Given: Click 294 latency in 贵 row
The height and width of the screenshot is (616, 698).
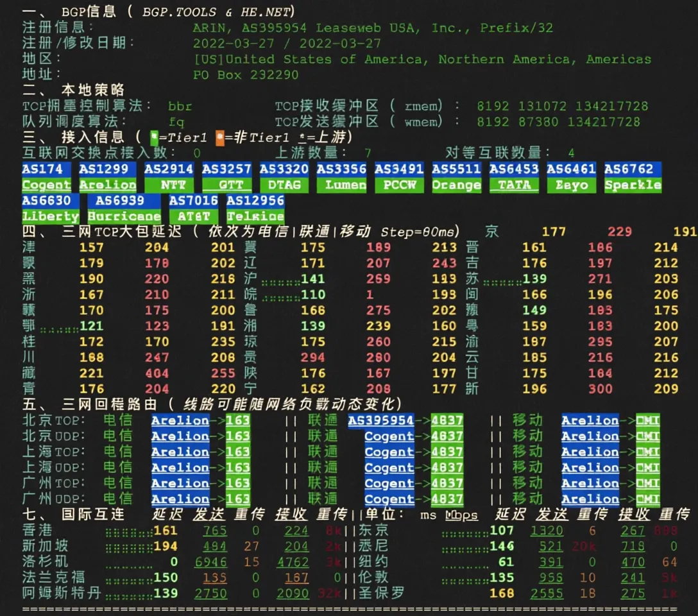Looking at the screenshot, I should (313, 357).
